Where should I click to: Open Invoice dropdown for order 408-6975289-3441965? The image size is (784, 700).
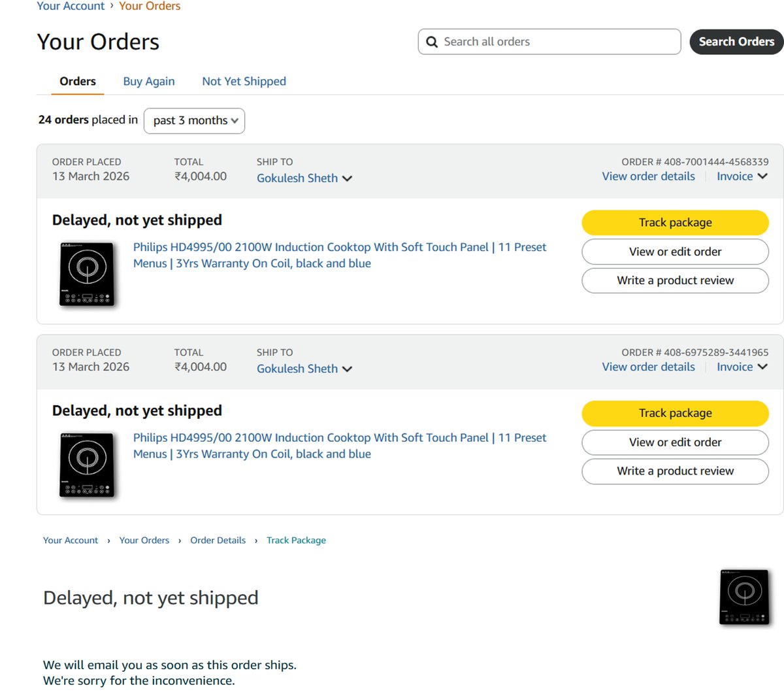(x=742, y=367)
